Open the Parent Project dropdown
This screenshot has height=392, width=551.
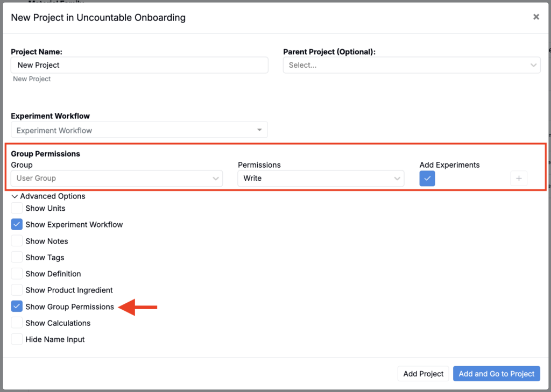[412, 65]
